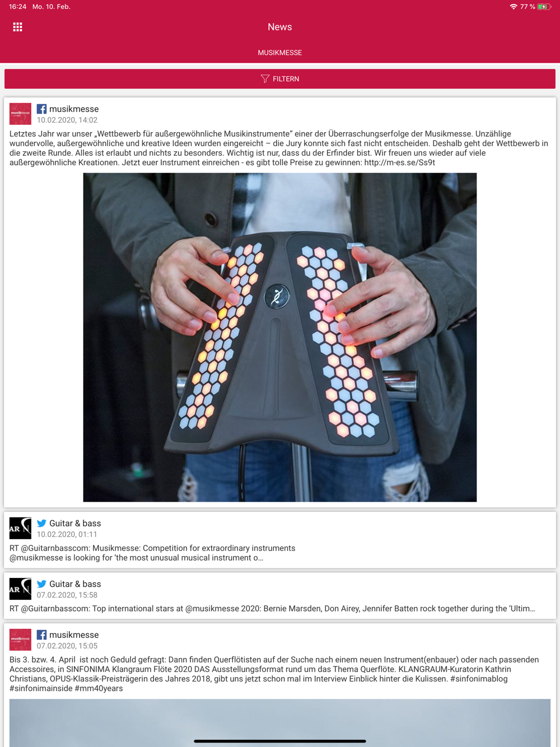Screen dimensions: 560x747
Task: Click the musikmesse name on the 14:02 post
Action: (74, 109)
